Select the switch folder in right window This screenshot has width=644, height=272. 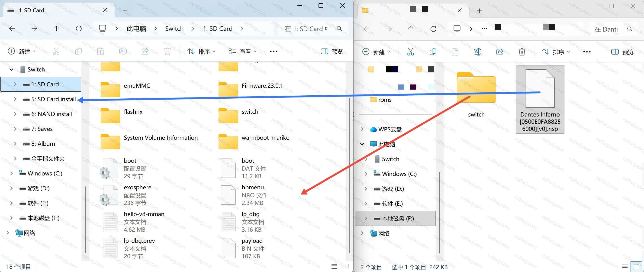pos(476,95)
